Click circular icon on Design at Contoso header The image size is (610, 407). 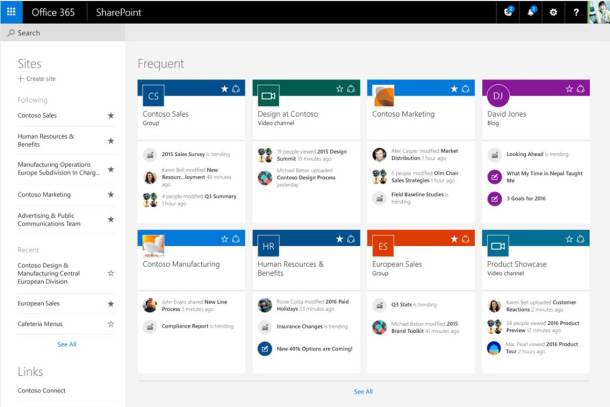[x=351, y=89]
